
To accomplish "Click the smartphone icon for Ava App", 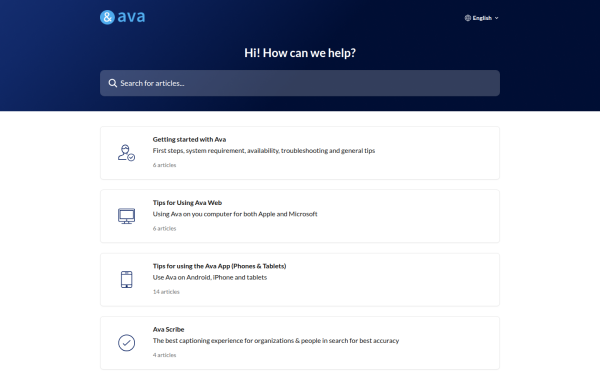I will [x=126, y=279].
